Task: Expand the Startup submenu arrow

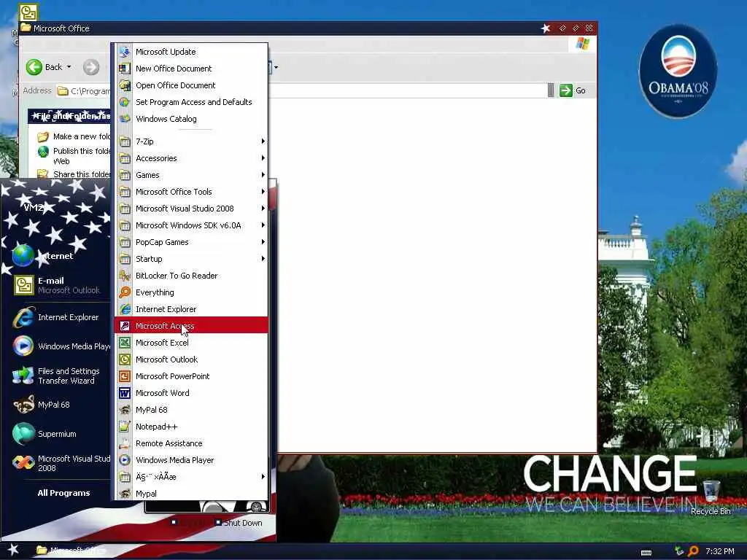Action: (263, 259)
